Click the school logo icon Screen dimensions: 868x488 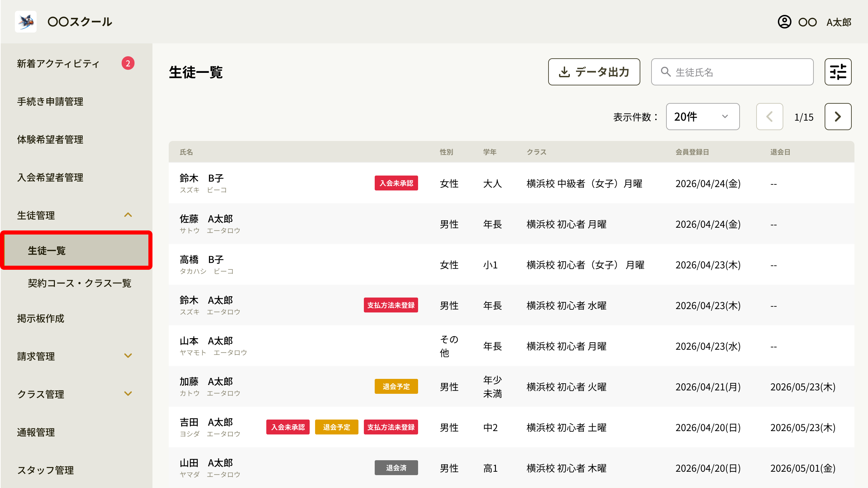point(26,22)
